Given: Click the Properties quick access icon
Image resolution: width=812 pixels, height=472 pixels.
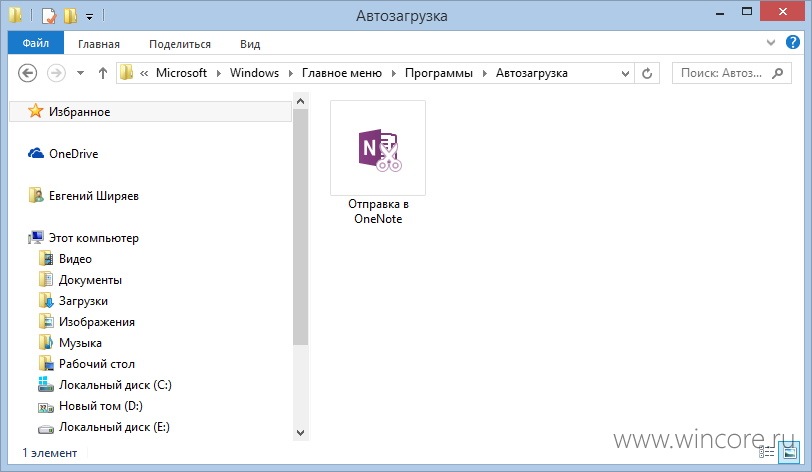Looking at the screenshot, I should point(48,16).
